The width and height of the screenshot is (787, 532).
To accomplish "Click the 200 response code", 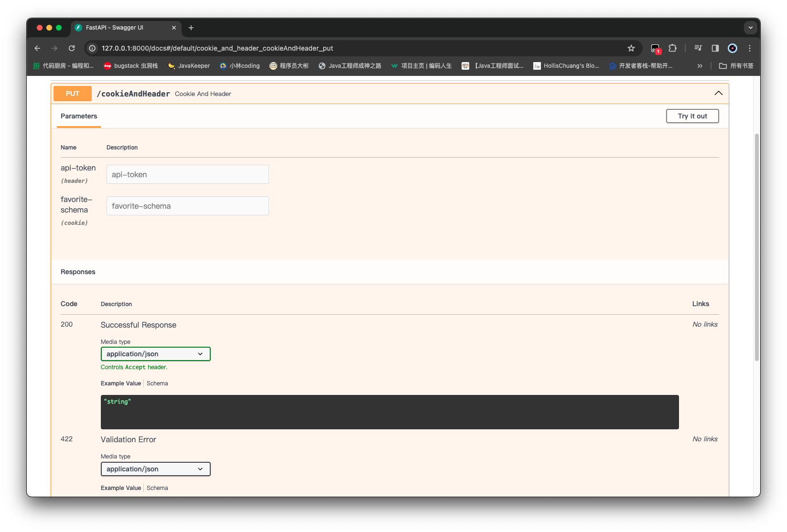I will click(x=67, y=324).
